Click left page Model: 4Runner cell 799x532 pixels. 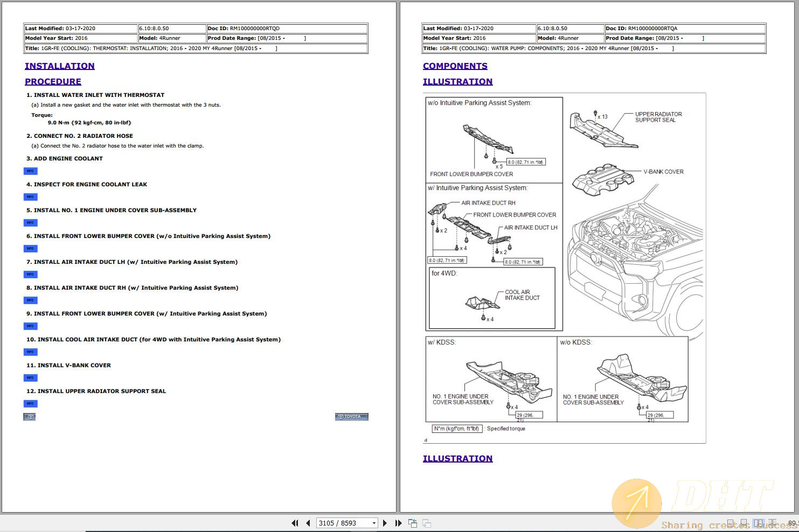click(x=172, y=38)
